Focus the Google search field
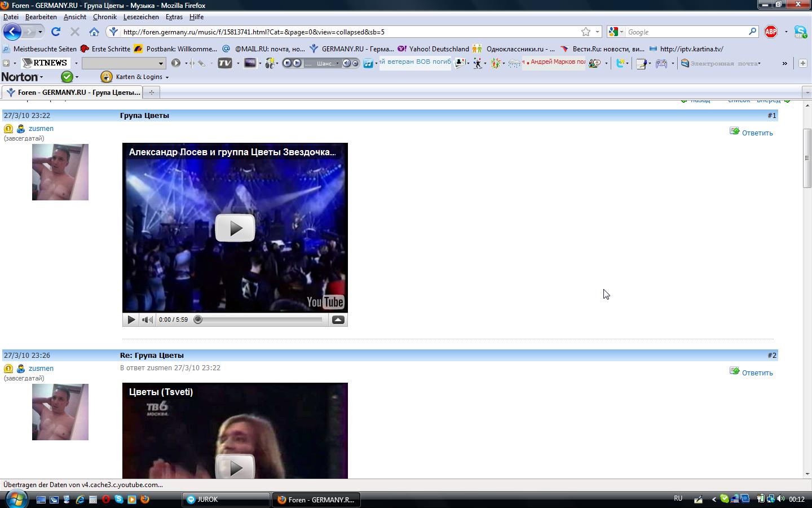Screen dimensions: 812x508 (687, 32)
